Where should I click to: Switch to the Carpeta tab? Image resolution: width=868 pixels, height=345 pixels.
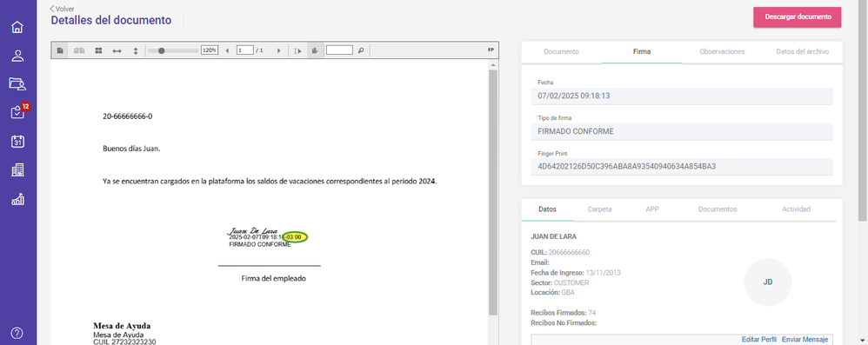tap(599, 209)
